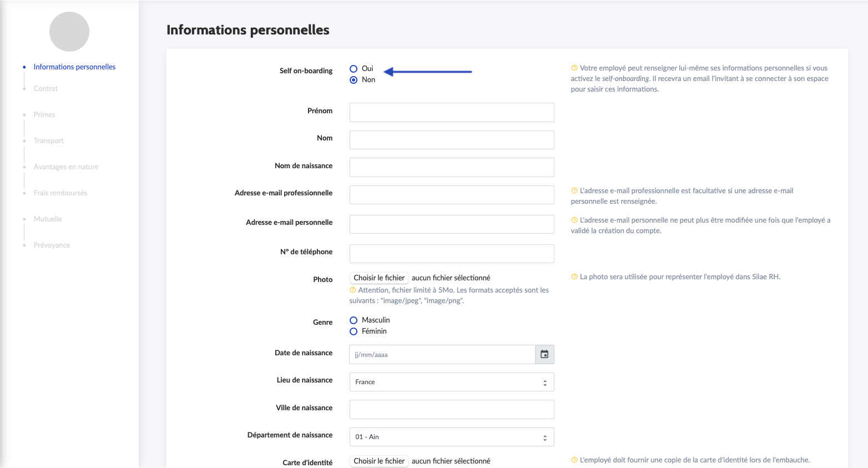The image size is (868, 468).
Task: Click the personal e-mail help icon
Action: (x=574, y=220)
